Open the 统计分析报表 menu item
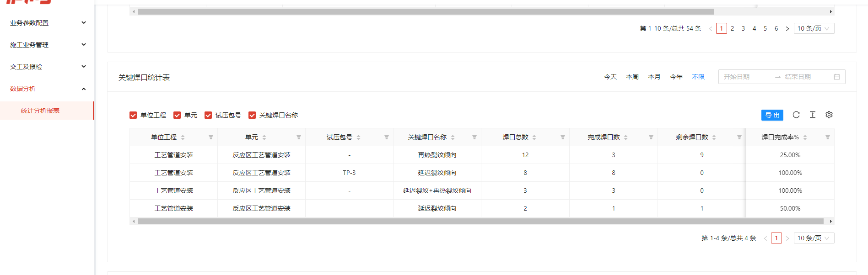Screen dimensions: 868x275 pos(47,111)
